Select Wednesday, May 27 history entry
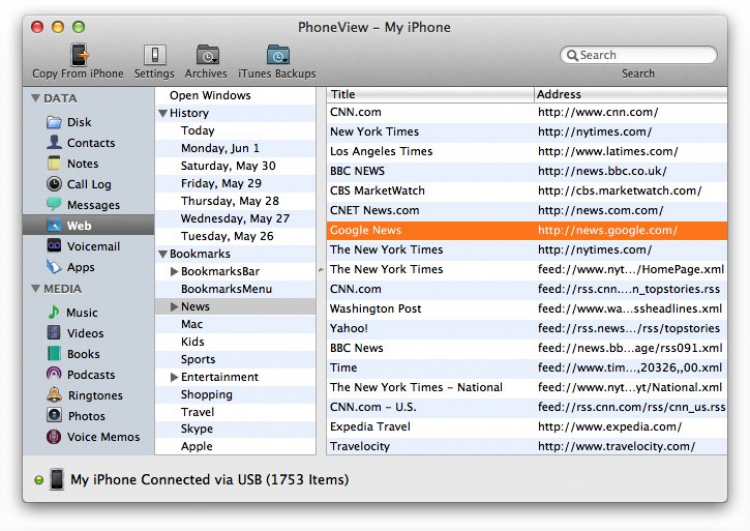The width and height of the screenshot is (750, 531). click(x=235, y=219)
